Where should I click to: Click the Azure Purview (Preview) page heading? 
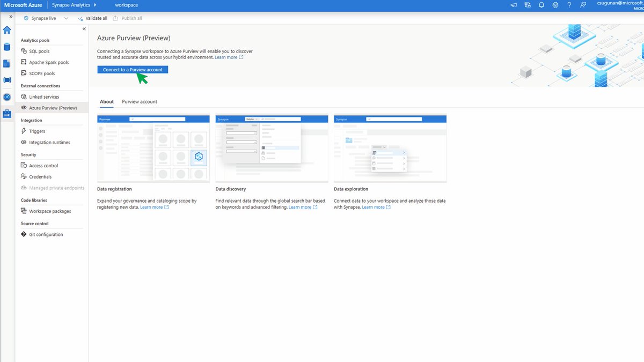(x=134, y=38)
